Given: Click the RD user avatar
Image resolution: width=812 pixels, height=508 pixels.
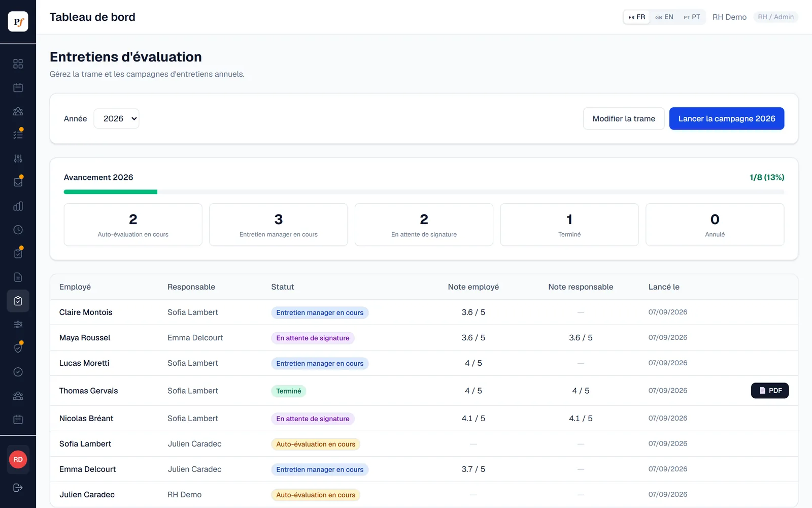Looking at the screenshot, I should coord(18,459).
